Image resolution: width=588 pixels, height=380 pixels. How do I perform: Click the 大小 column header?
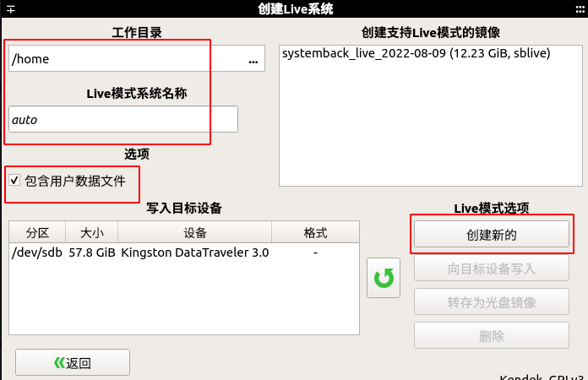pyautogui.click(x=92, y=232)
